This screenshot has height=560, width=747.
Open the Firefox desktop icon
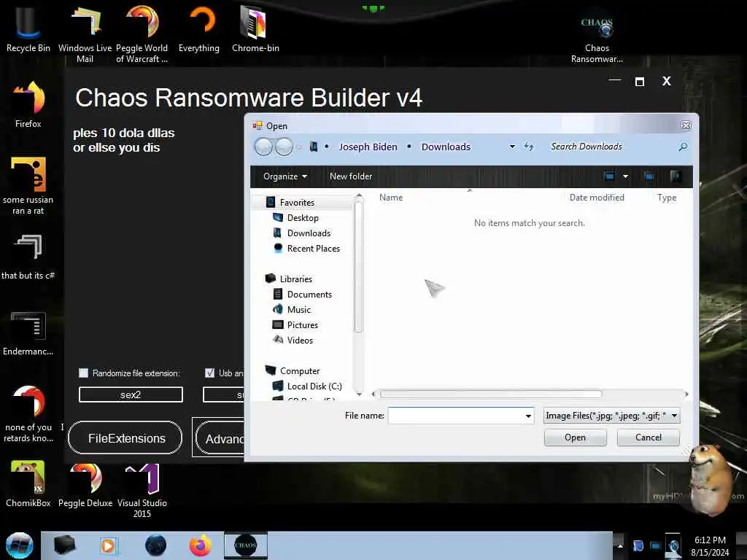tap(28, 104)
